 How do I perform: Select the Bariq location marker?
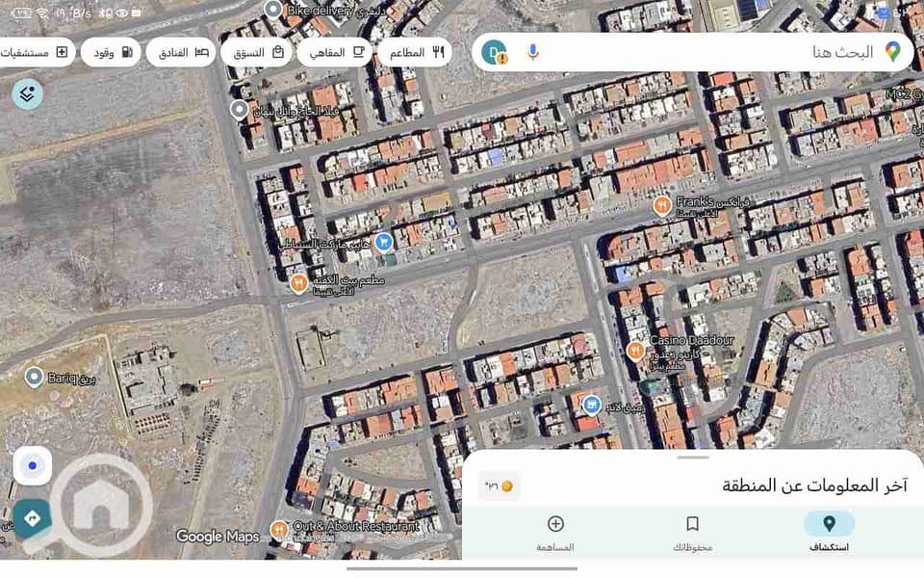click(x=34, y=377)
